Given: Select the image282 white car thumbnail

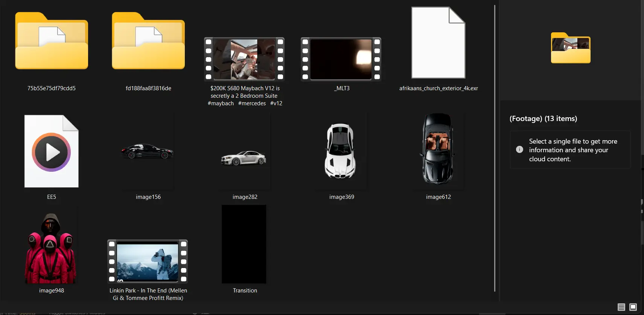Looking at the screenshot, I should [244, 158].
